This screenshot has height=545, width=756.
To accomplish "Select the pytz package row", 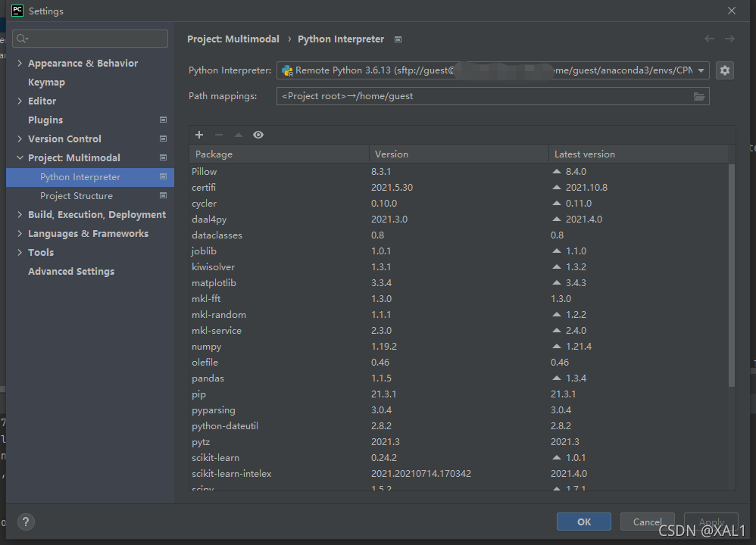I will (x=458, y=442).
